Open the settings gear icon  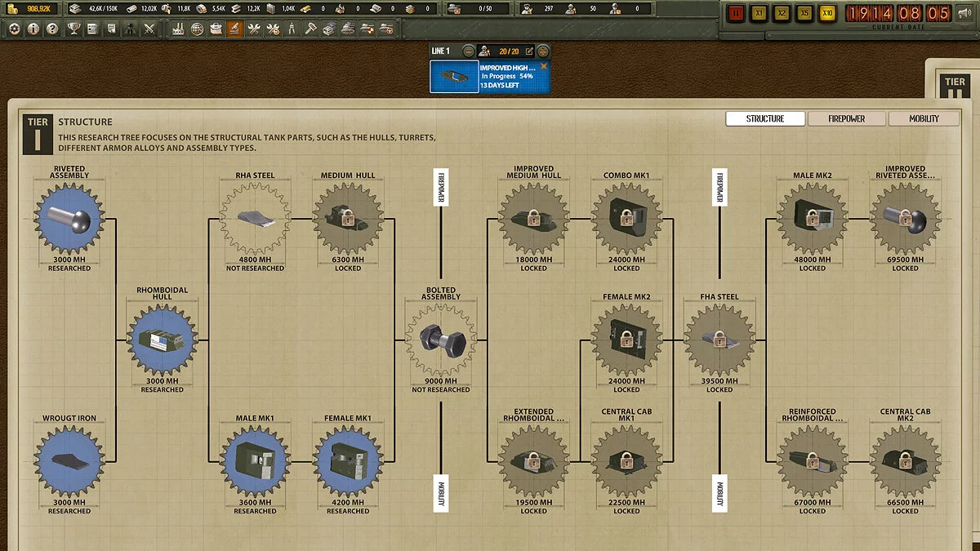tap(14, 29)
